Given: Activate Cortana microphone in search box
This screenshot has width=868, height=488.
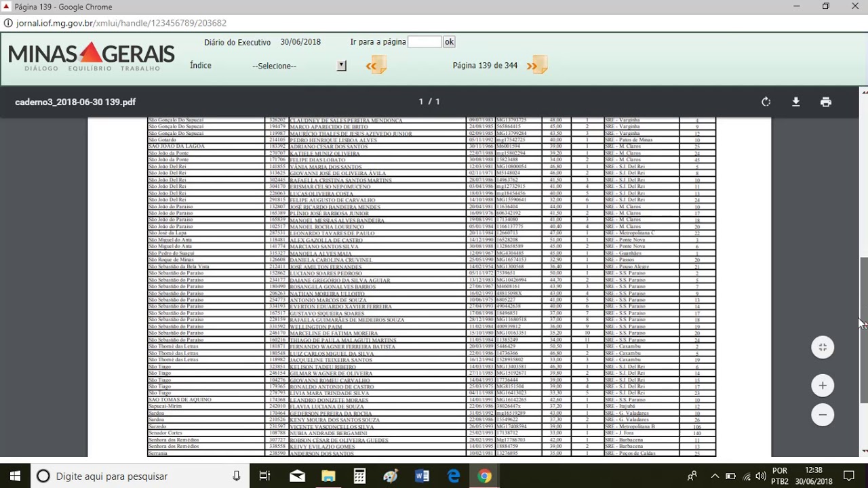Looking at the screenshot, I should pos(236,476).
